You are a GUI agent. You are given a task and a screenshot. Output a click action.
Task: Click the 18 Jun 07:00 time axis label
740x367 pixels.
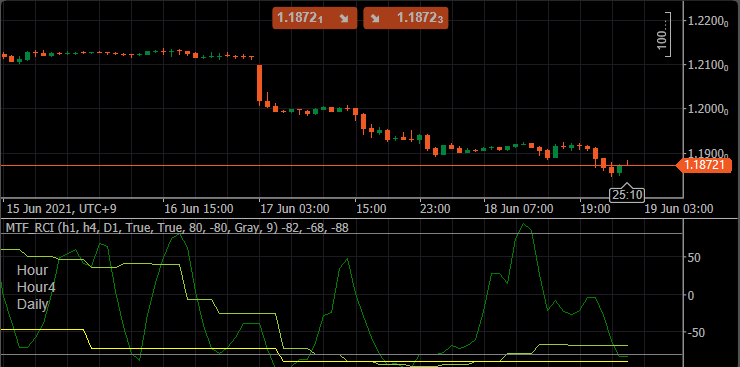(x=519, y=209)
